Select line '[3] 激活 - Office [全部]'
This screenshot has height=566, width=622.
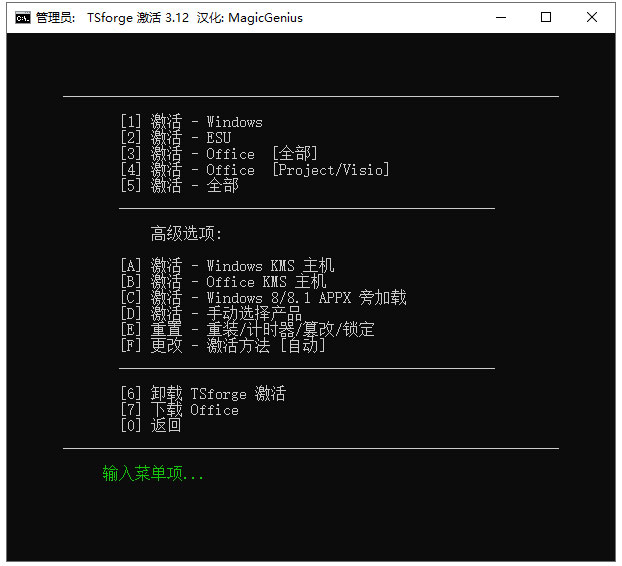point(219,153)
